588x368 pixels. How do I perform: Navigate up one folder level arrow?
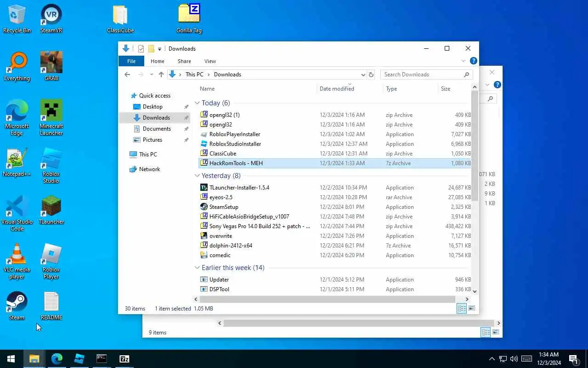point(161,75)
